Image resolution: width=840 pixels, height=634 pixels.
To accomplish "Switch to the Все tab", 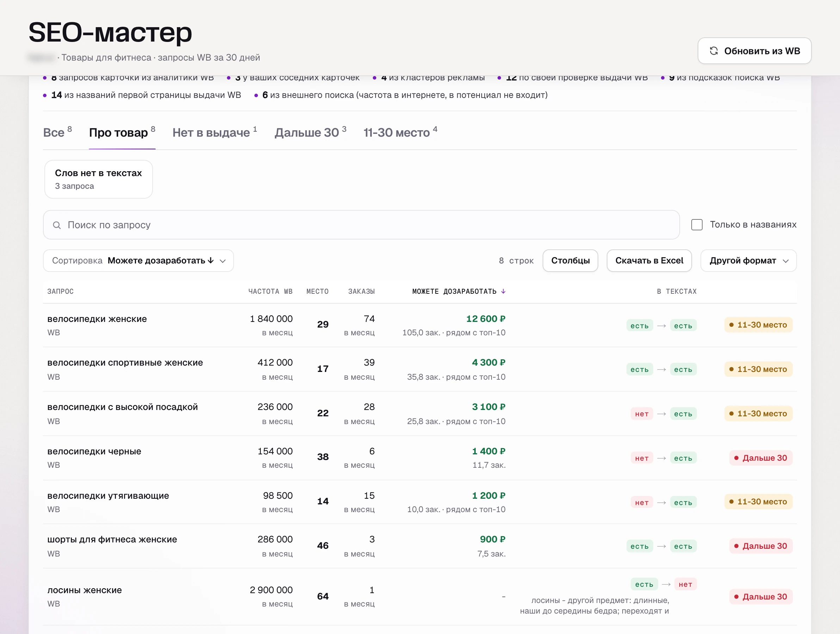I will click(57, 132).
